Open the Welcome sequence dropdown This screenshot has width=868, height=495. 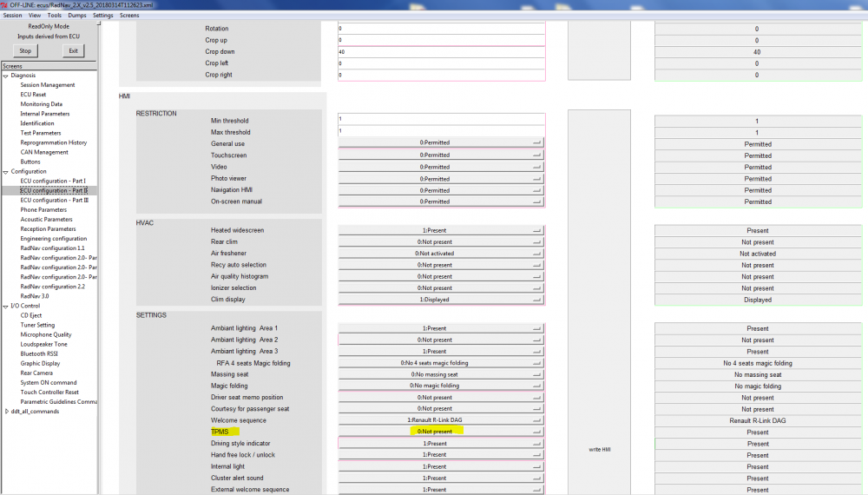pyautogui.click(x=441, y=420)
